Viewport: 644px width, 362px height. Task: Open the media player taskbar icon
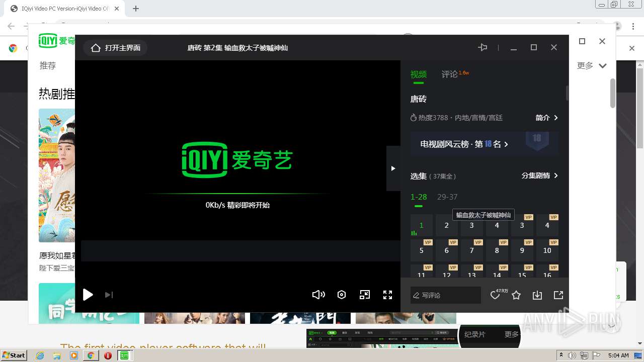click(74, 355)
